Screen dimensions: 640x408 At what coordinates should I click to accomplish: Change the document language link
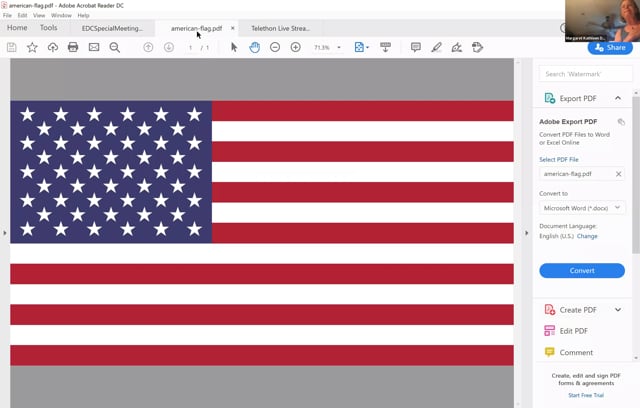[x=587, y=236]
